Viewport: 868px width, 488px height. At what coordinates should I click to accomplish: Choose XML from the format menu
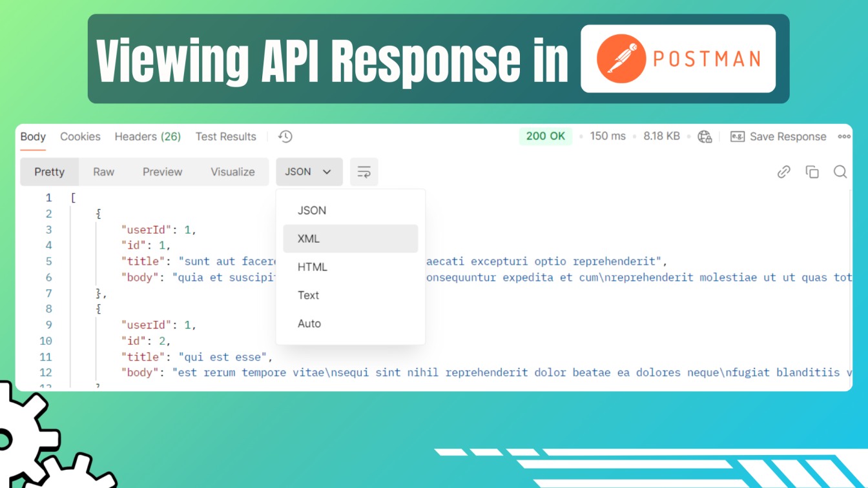tap(351, 239)
